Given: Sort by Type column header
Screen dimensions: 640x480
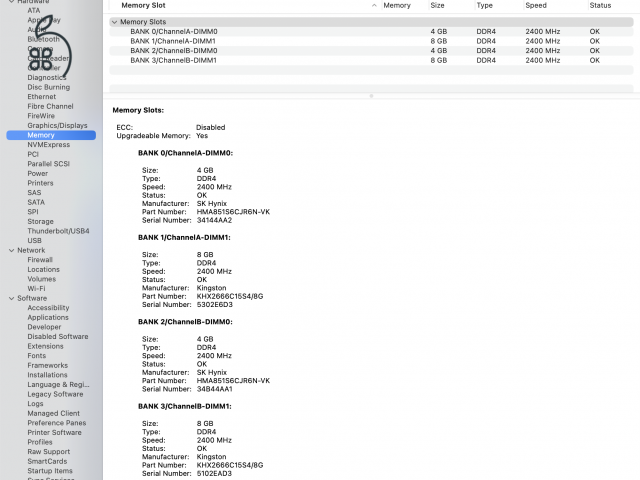Looking at the screenshot, I should (x=484, y=5).
